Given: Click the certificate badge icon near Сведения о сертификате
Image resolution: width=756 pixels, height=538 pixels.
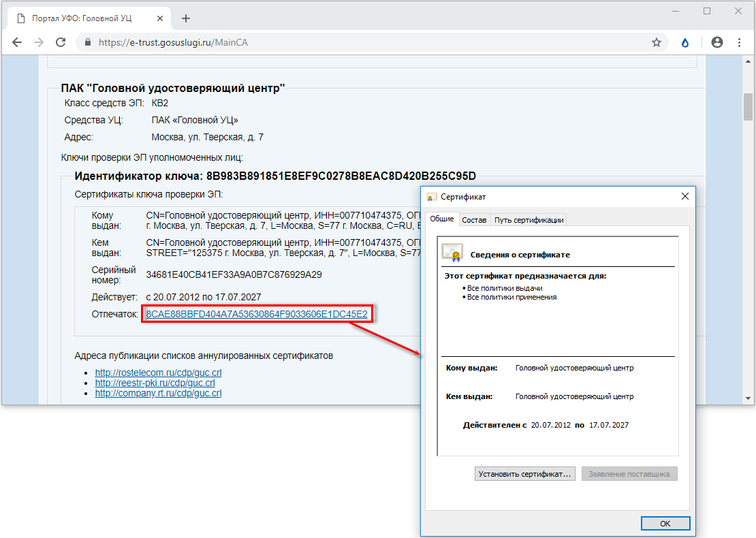Looking at the screenshot, I should coord(452,252).
